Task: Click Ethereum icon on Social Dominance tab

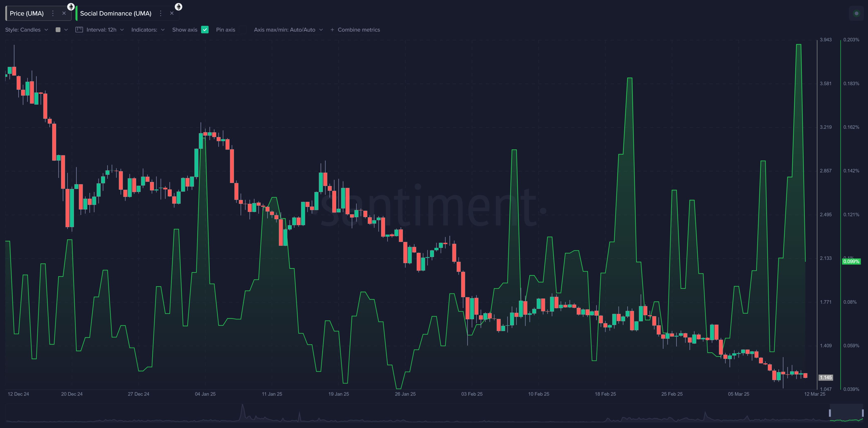Action: (x=179, y=7)
